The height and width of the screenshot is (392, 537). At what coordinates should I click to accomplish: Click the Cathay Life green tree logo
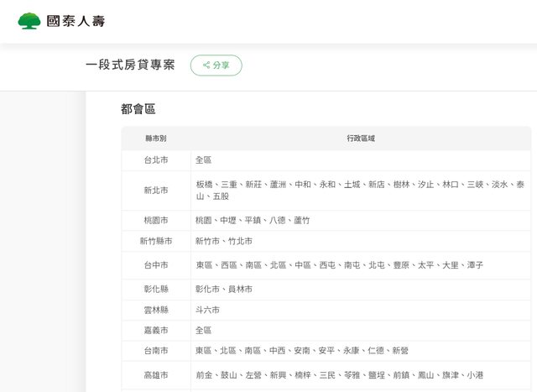pos(29,21)
